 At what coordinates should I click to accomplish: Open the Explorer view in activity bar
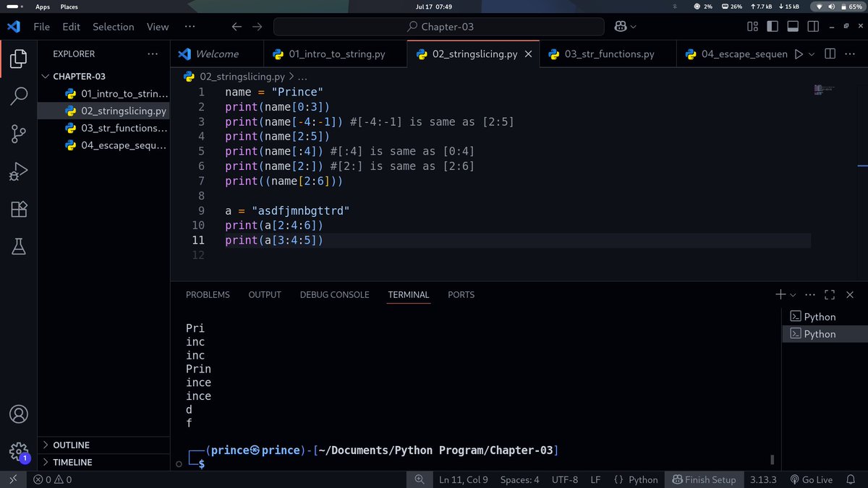click(19, 59)
